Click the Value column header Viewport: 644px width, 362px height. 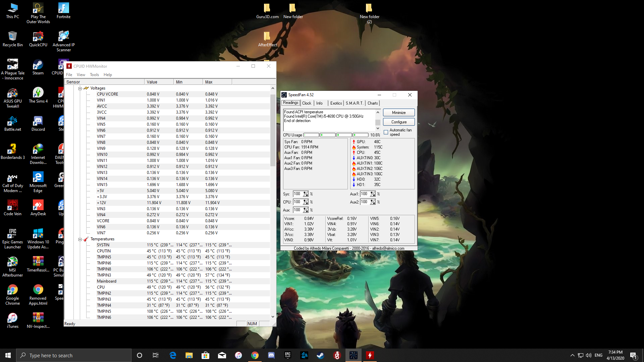point(159,82)
